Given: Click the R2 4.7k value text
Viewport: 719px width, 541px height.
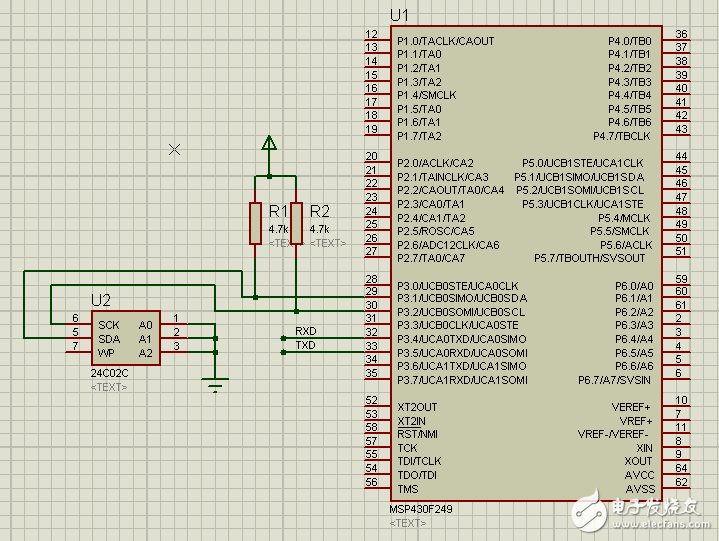Looking at the screenshot, I should tap(319, 229).
